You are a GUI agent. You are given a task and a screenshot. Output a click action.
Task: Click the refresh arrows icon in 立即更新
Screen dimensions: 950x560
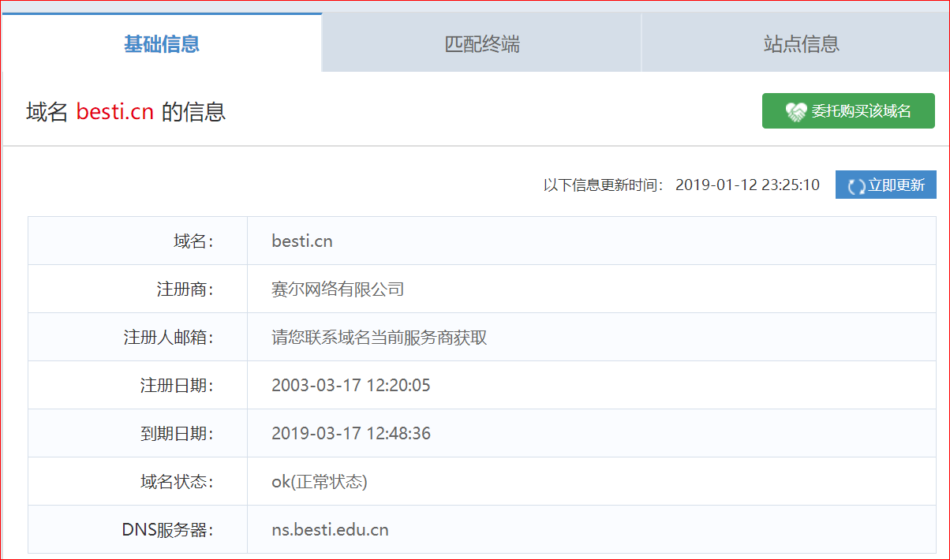[x=856, y=186]
